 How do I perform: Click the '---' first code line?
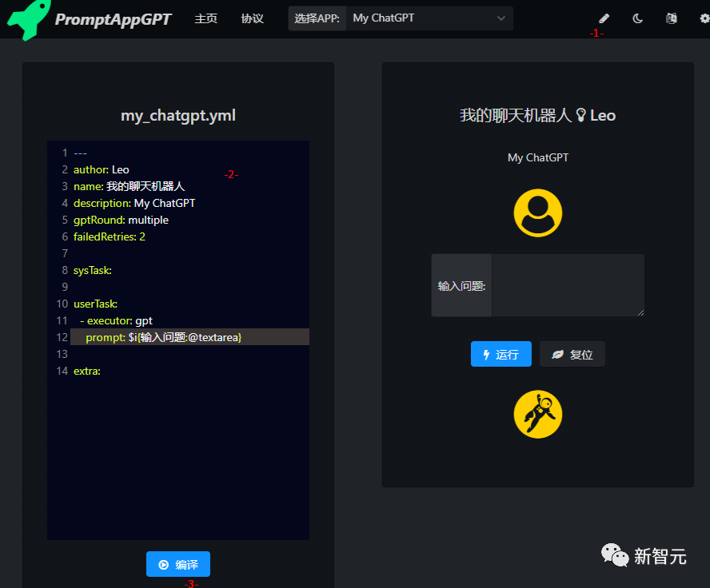(x=80, y=153)
